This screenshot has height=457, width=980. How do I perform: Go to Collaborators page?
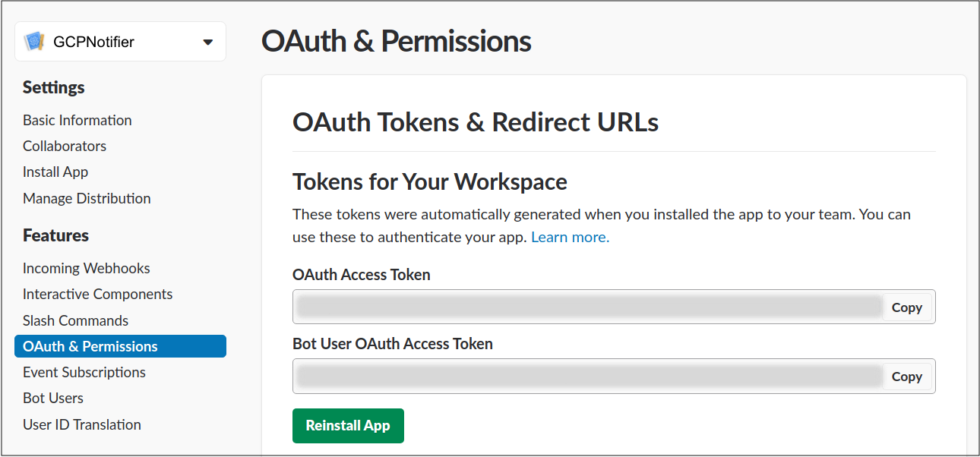coord(64,146)
